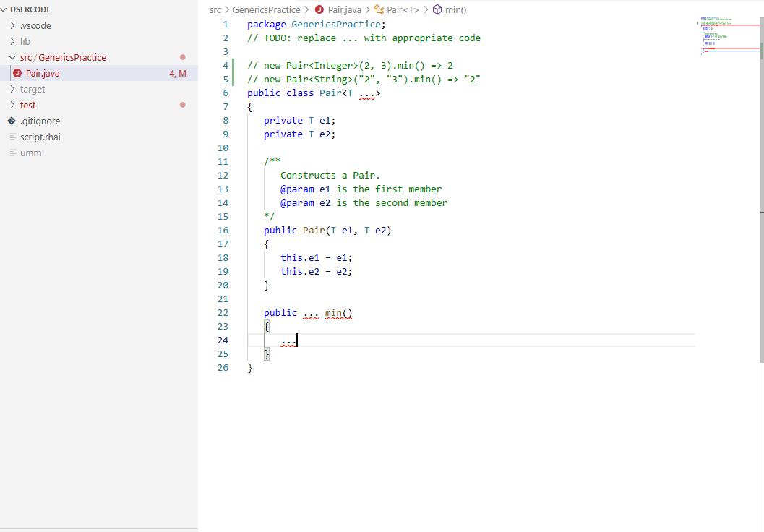The width and height of the screenshot is (764, 532).
Task: Click the script.rhai file icon
Action: (x=12, y=137)
